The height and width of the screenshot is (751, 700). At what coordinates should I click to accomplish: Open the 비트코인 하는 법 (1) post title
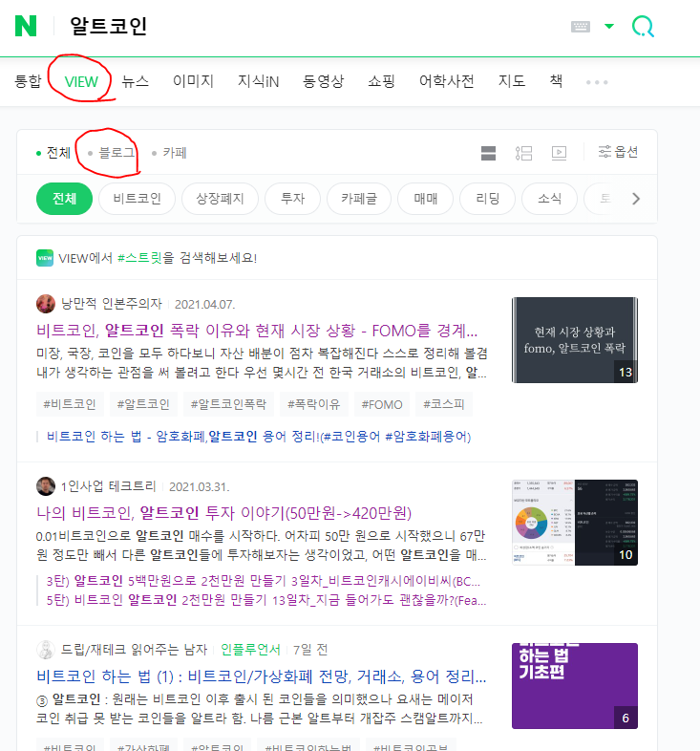[x=262, y=676]
